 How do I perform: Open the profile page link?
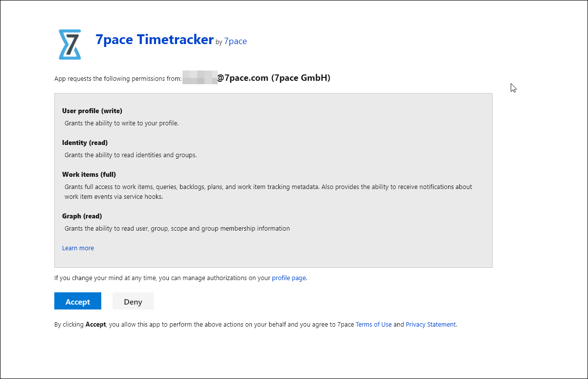(289, 278)
